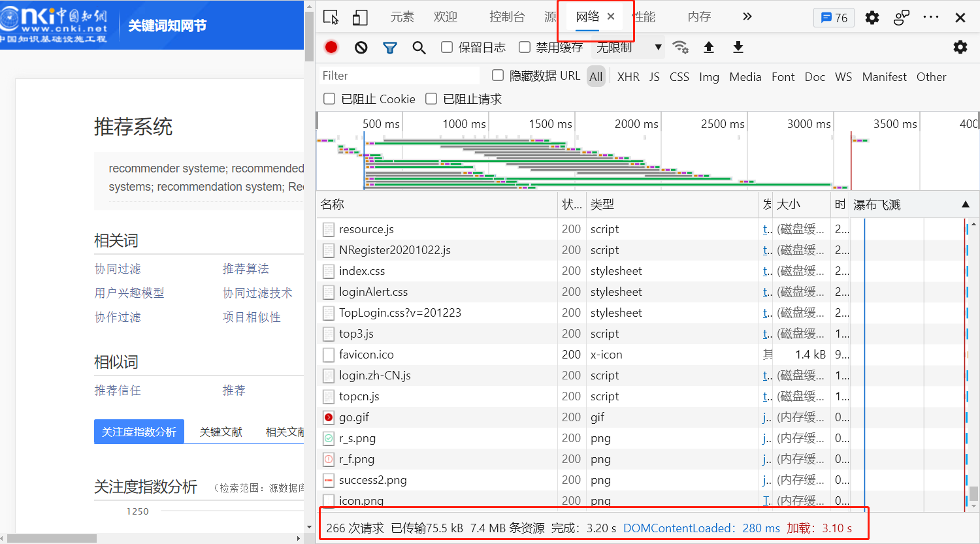Filter requests by CSS
This screenshot has width=980, height=544.
679,76
